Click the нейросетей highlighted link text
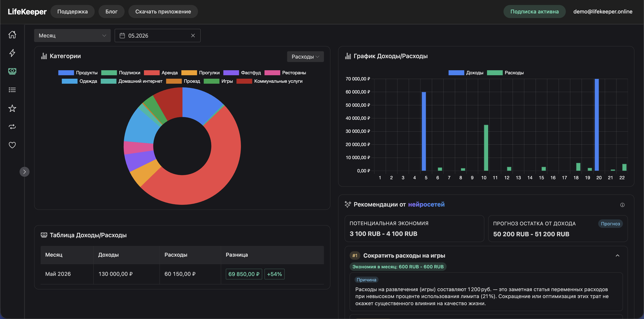Viewport: 644px width, 319px height. (426, 204)
